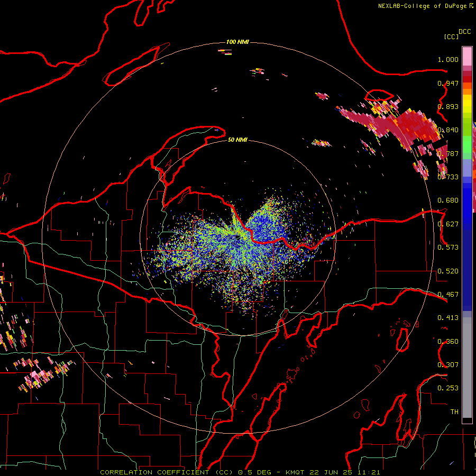Click the radar site center of the sweep
The width and height of the screenshot is (476, 476).
coord(237,237)
